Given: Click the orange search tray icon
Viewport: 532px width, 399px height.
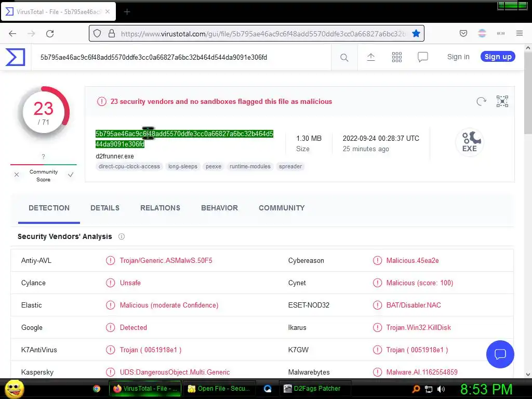Looking at the screenshot, I should click(x=416, y=389).
